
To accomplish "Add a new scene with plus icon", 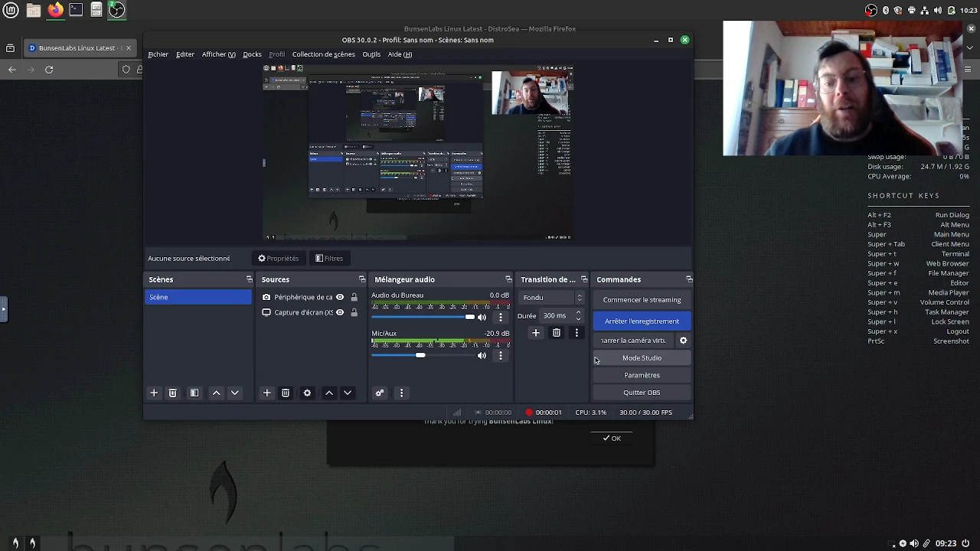I will point(154,393).
